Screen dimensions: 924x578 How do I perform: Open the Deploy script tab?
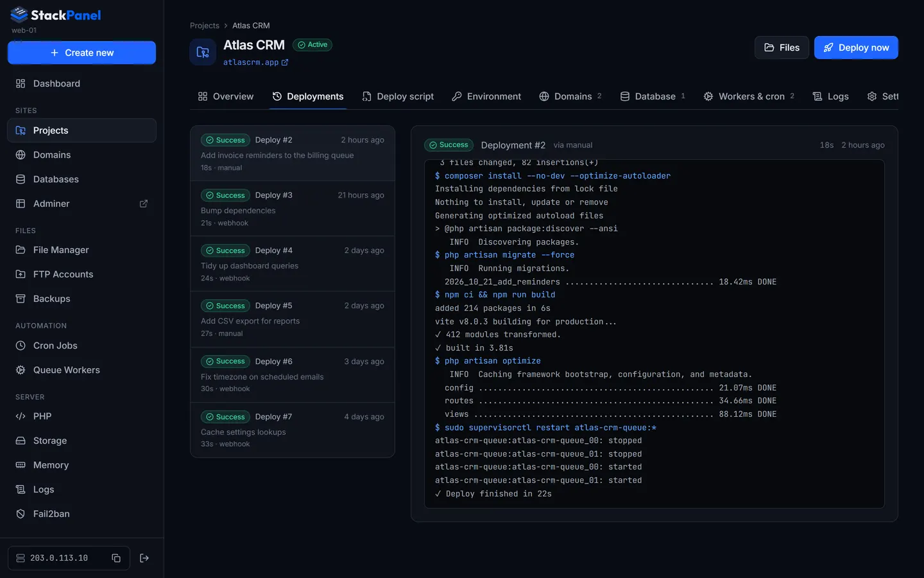click(x=398, y=96)
